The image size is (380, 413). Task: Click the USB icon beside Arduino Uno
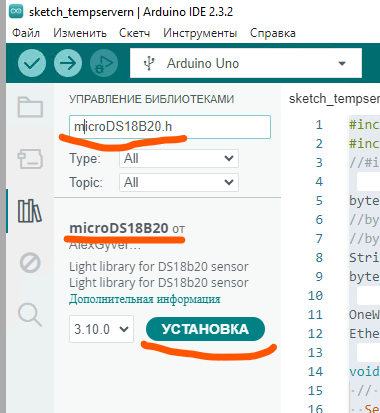click(149, 63)
